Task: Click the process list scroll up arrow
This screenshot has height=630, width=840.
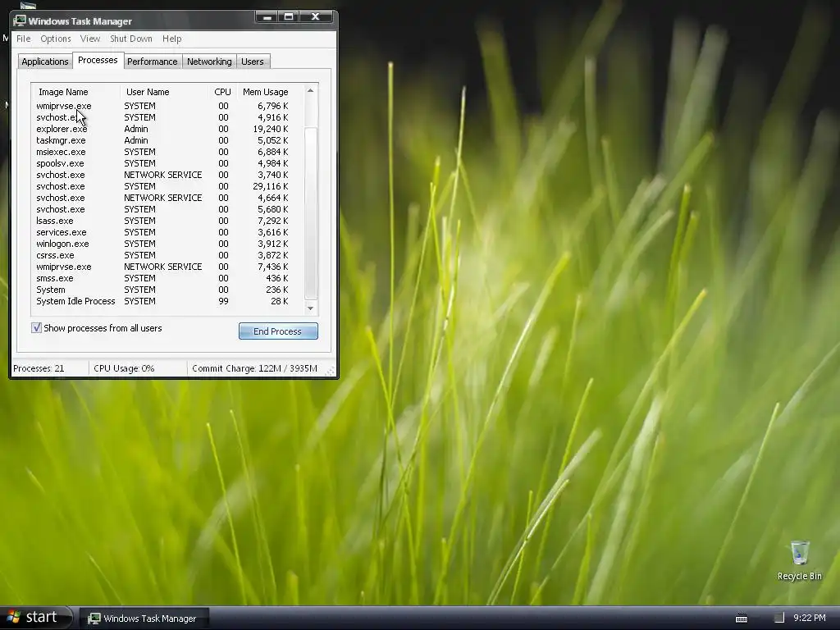Action: (310, 90)
